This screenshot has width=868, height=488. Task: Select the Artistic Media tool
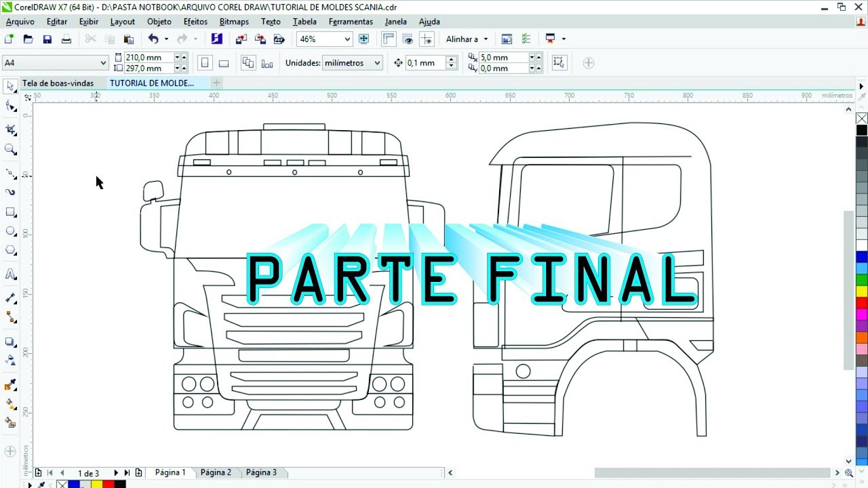tap(10, 192)
